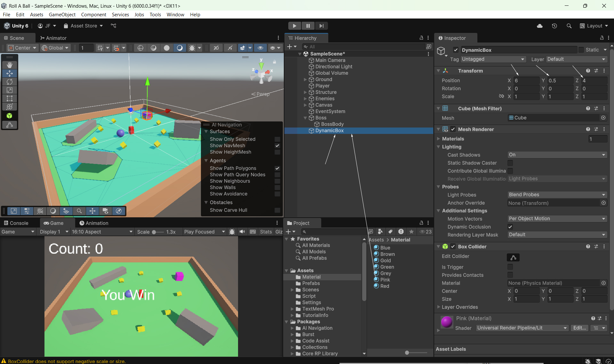Image resolution: width=614 pixels, height=364 pixels.
Task: Click the Edit Collider icon button
Action: pyautogui.click(x=513, y=258)
